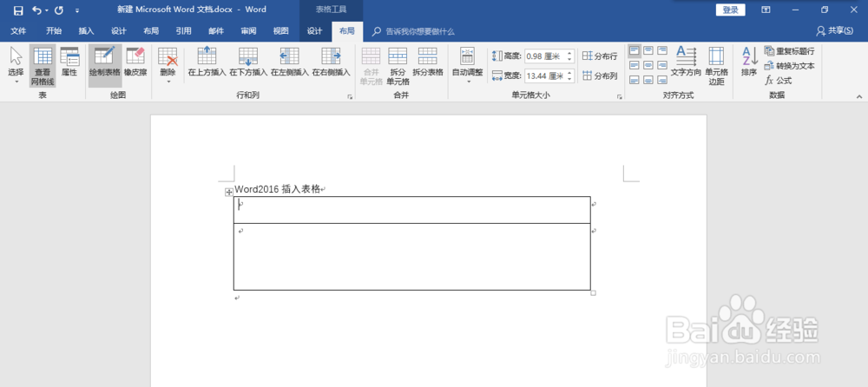Image resolution: width=868 pixels, height=387 pixels.
Task: Select align top center
Action: point(648,50)
